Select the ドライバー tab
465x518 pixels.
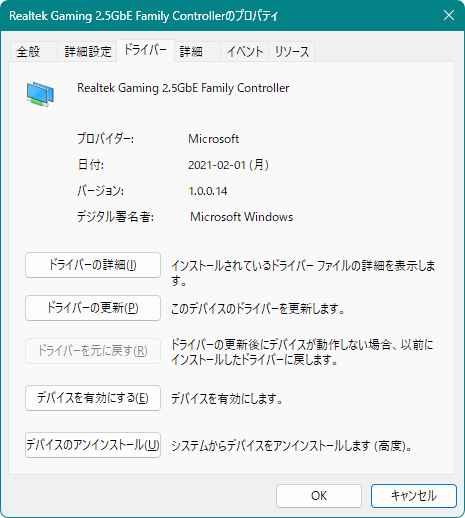(x=145, y=50)
